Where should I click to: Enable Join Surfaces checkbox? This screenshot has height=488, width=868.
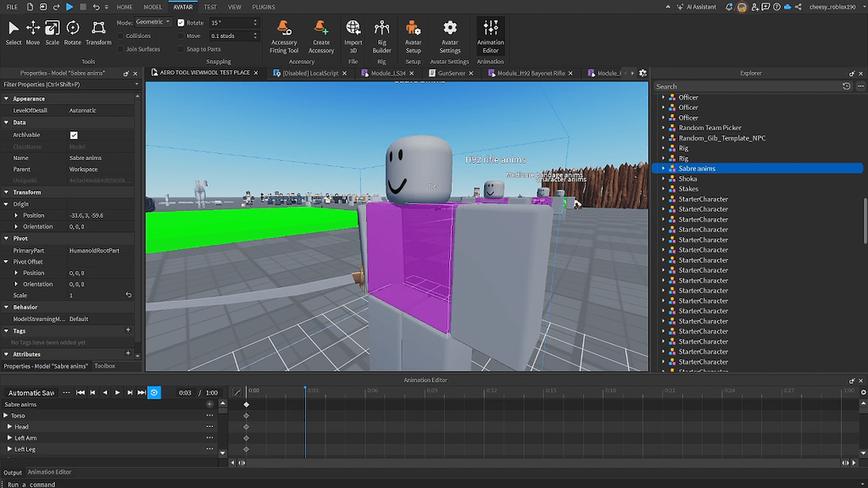point(120,48)
